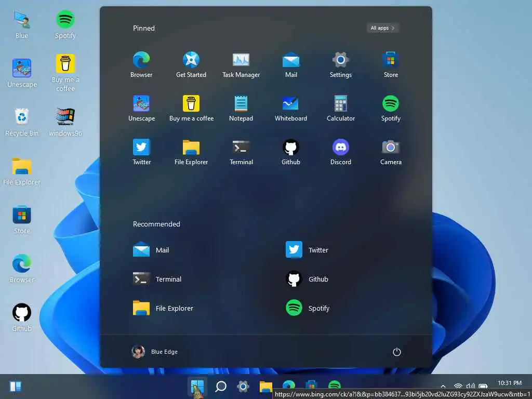Open Mail under Recommended
The height and width of the screenshot is (399, 532).
(151, 250)
